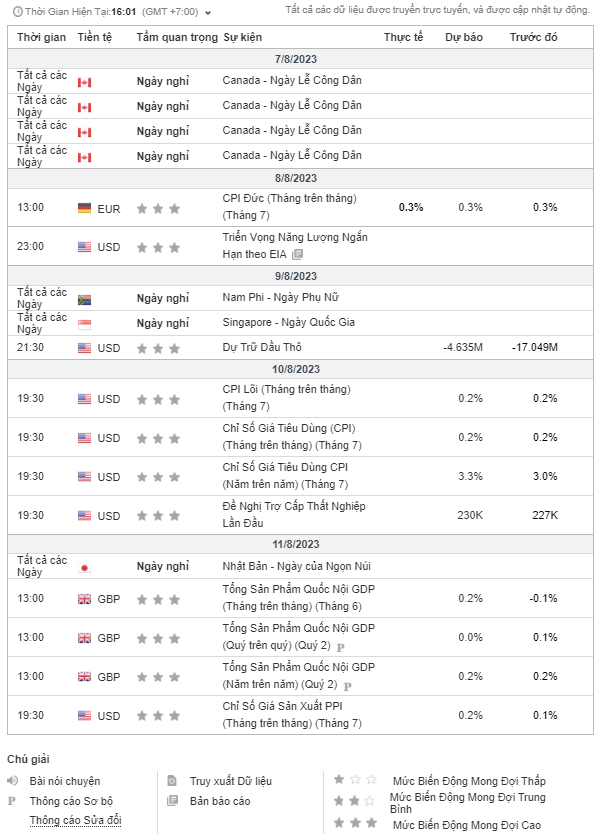Click the Tầm quan trọng column header
This screenshot has height=840, width=602.
pos(176,37)
